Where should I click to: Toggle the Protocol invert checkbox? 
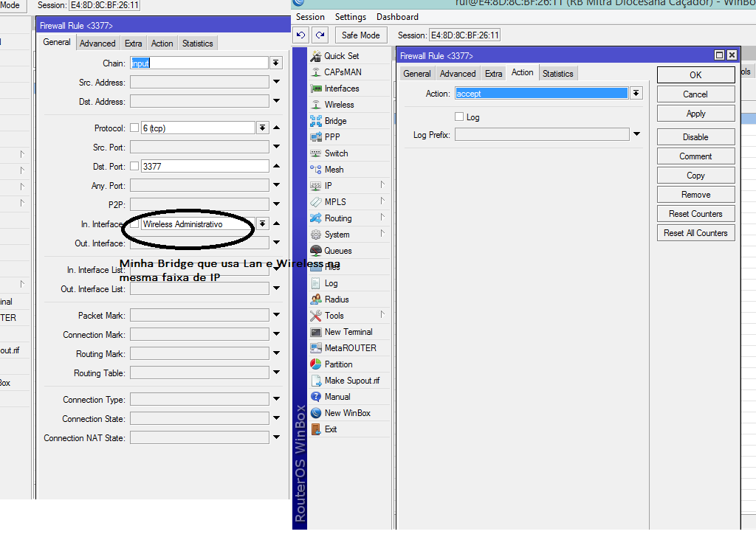click(x=134, y=128)
